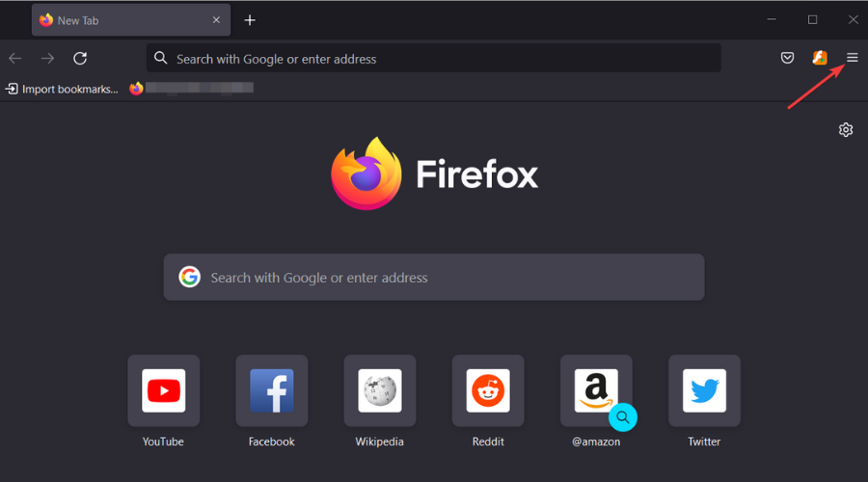Click the YouTube label text

[163, 442]
